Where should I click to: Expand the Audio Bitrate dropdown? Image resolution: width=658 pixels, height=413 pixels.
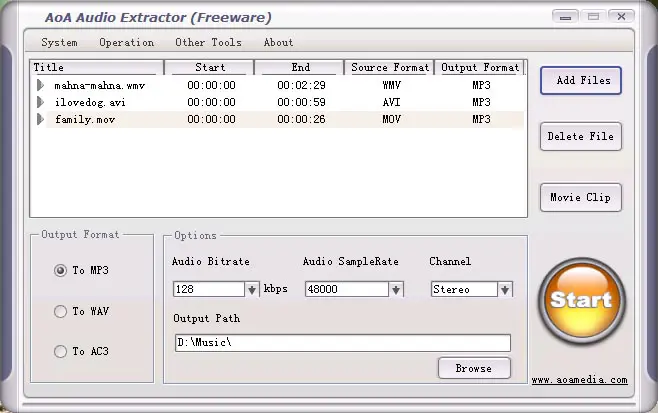[252, 289]
